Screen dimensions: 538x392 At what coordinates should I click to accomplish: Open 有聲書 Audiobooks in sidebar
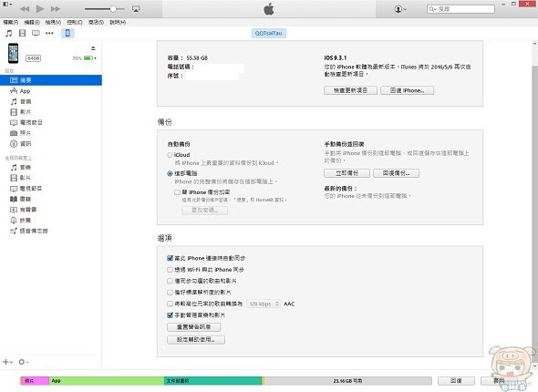point(51,210)
